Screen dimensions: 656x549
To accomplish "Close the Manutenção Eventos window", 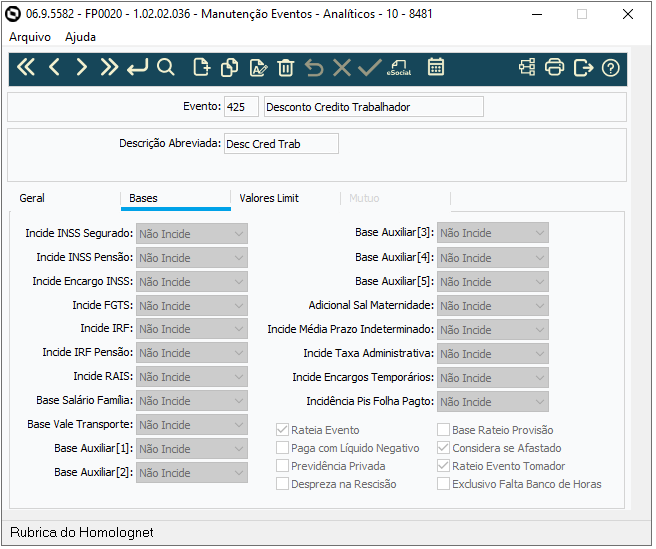I will point(628,14).
